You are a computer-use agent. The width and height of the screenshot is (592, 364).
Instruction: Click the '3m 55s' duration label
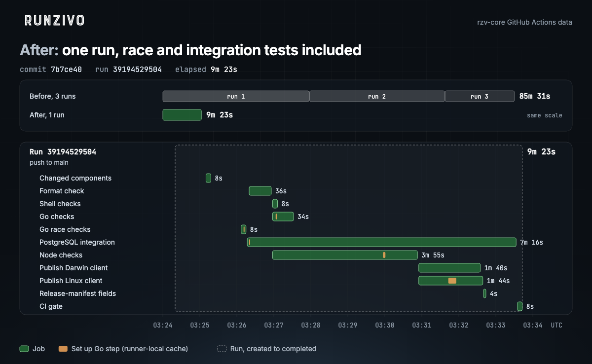coord(433,255)
